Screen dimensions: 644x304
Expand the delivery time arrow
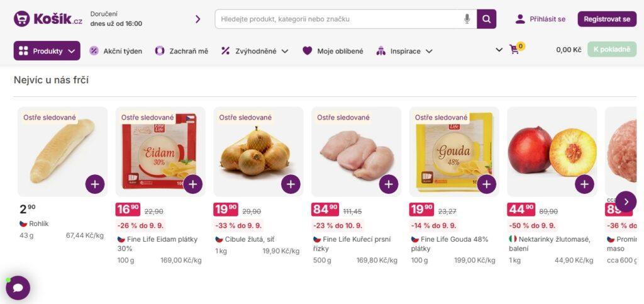(x=197, y=19)
